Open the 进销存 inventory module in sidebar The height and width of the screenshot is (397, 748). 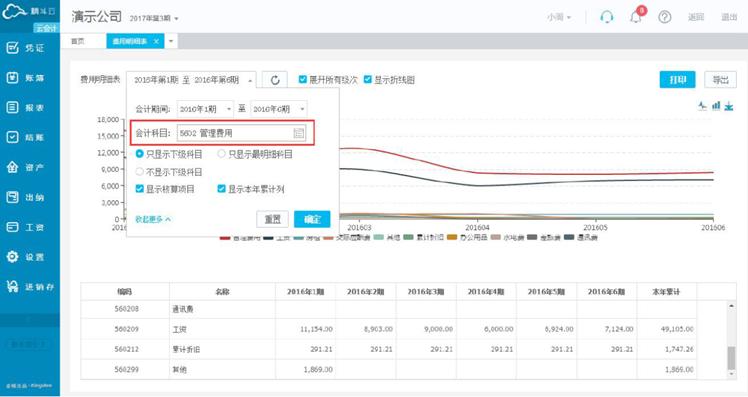pyautogui.click(x=30, y=287)
